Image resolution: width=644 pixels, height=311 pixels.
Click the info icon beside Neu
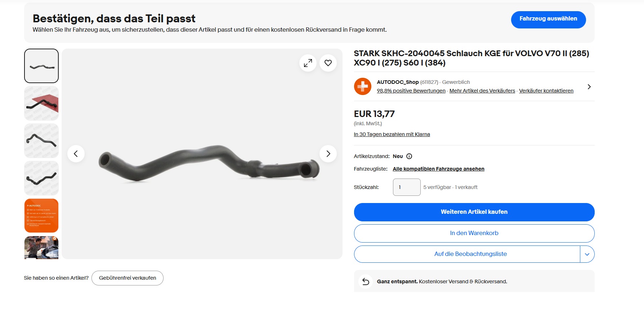click(x=409, y=156)
